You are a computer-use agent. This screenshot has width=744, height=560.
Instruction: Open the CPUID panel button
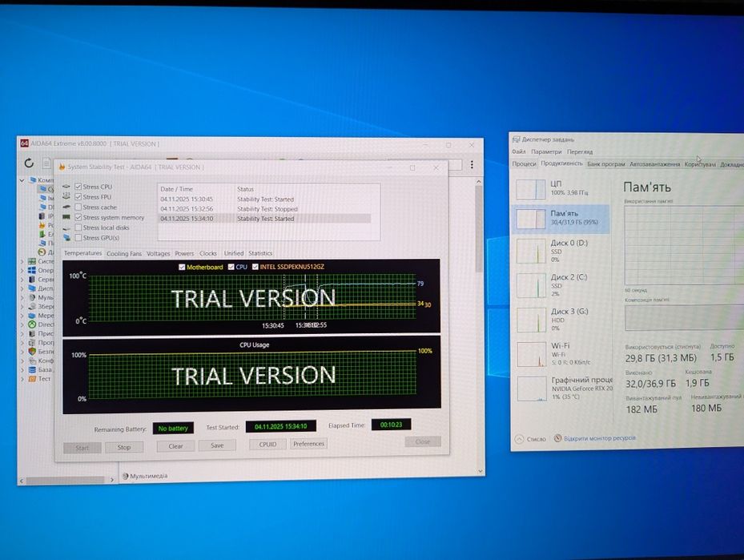pyautogui.click(x=267, y=444)
